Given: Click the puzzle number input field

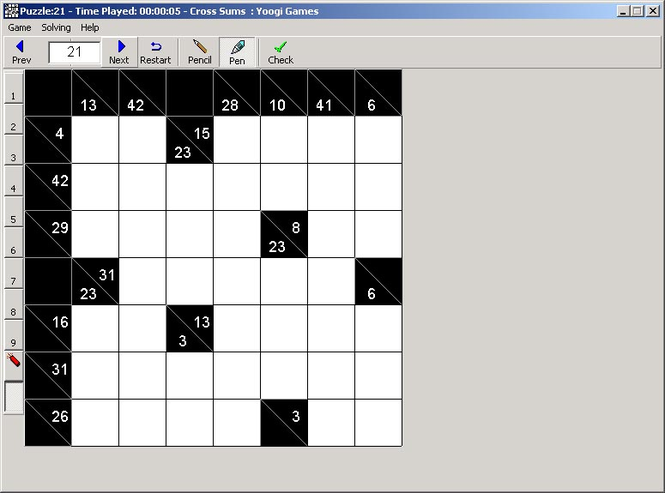Looking at the screenshot, I should (74, 52).
